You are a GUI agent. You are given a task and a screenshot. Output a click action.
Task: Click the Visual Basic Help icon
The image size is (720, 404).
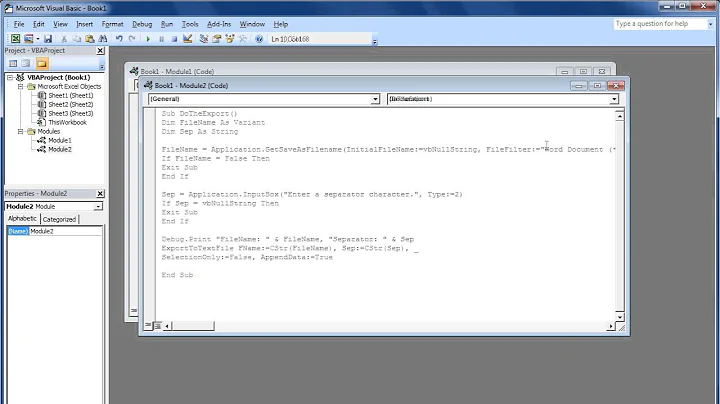[259, 39]
